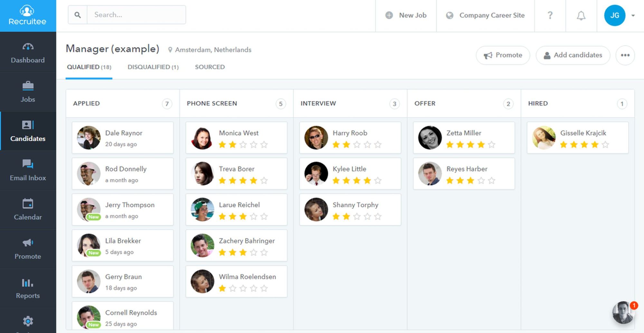The width and height of the screenshot is (644, 333).
Task: Open the Company Career Site link
Action: tap(486, 15)
